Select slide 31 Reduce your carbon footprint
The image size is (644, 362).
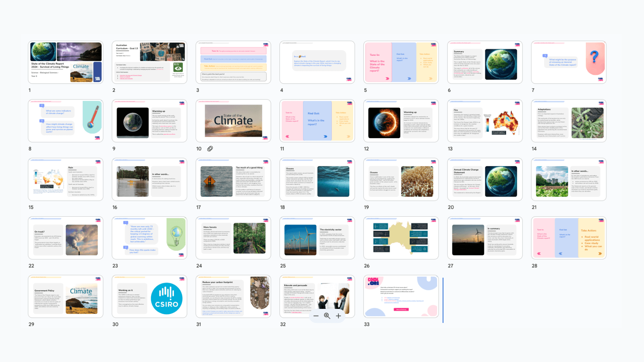coord(233,296)
